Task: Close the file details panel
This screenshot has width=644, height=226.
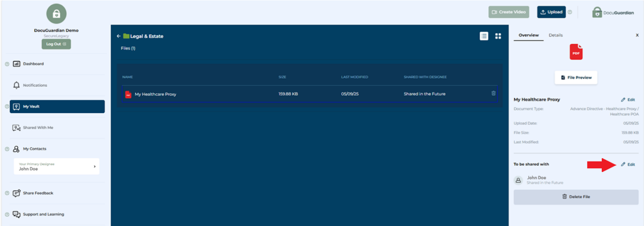Action: pos(637,35)
